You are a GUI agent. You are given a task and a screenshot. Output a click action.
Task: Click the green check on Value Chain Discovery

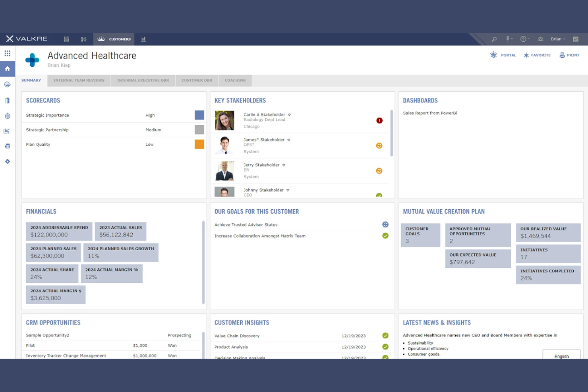[385, 336]
